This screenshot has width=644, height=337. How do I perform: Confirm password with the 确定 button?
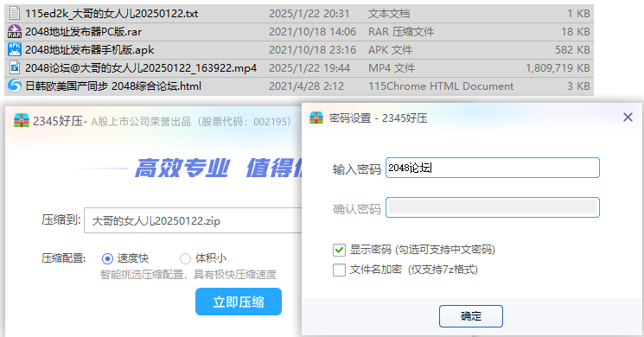(x=470, y=316)
